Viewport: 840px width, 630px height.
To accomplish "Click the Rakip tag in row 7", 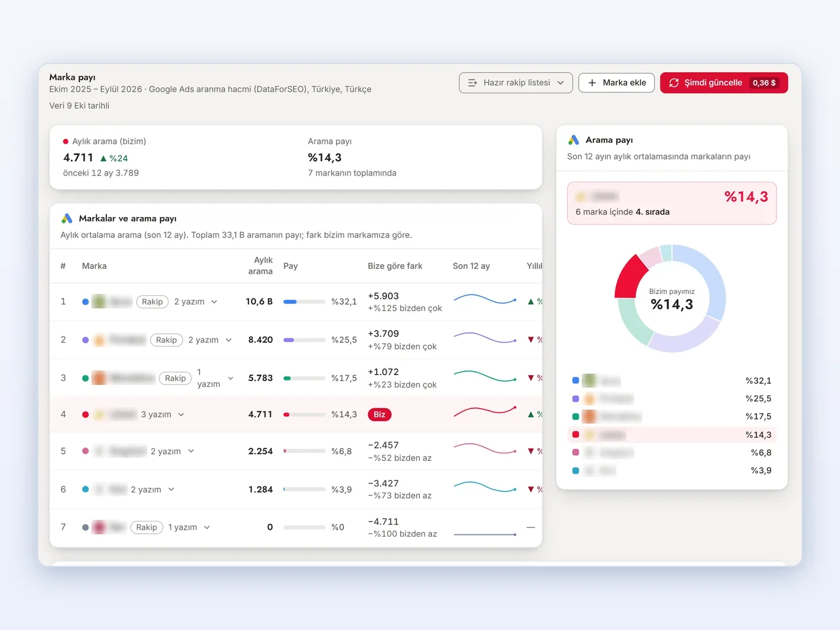I will pos(146,527).
